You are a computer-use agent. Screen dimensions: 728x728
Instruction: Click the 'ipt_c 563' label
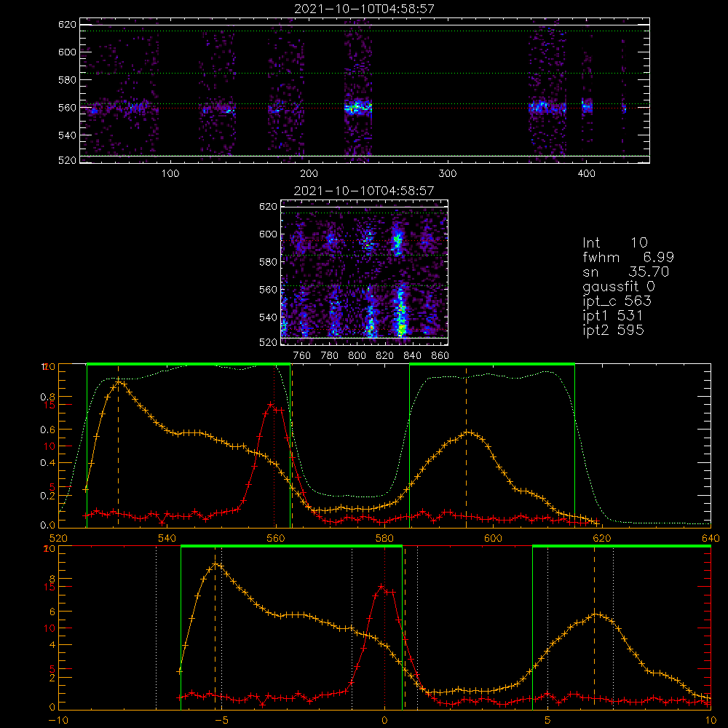click(617, 301)
